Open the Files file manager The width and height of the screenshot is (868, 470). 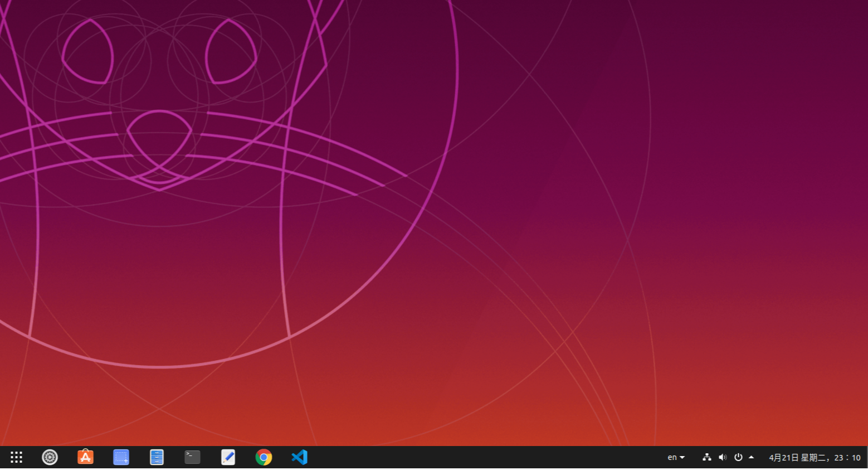pyautogui.click(x=157, y=457)
